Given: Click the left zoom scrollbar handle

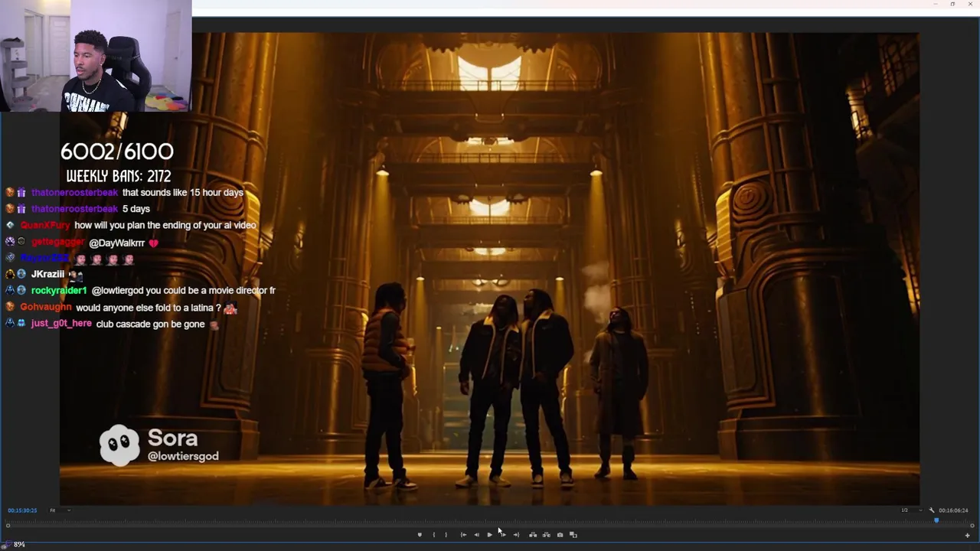Looking at the screenshot, I should (x=8, y=526).
